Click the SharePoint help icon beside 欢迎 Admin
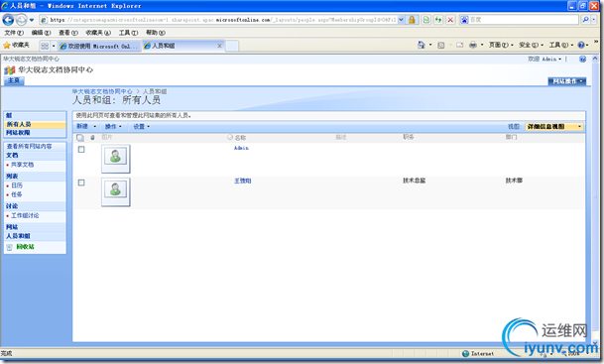Viewport: 604px width, 364px height. (x=582, y=59)
